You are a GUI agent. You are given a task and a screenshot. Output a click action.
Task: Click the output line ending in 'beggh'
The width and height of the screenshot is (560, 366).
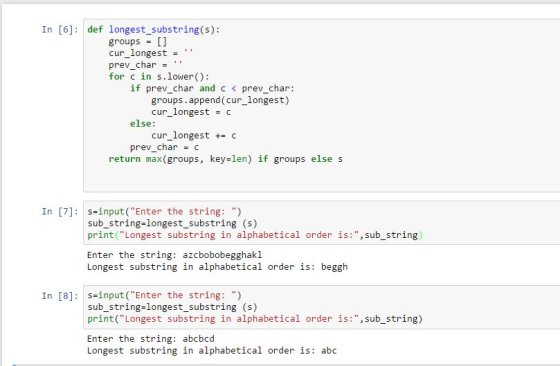coord(218,267)
